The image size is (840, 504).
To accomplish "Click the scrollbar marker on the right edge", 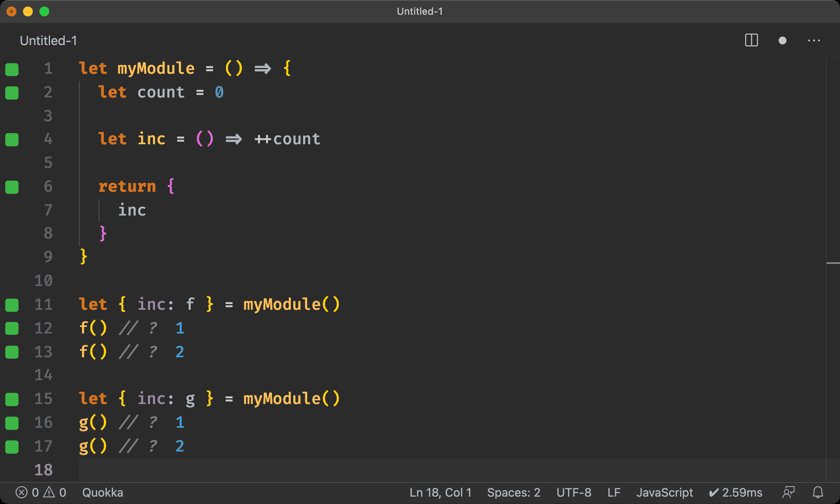I will [833, 263].
